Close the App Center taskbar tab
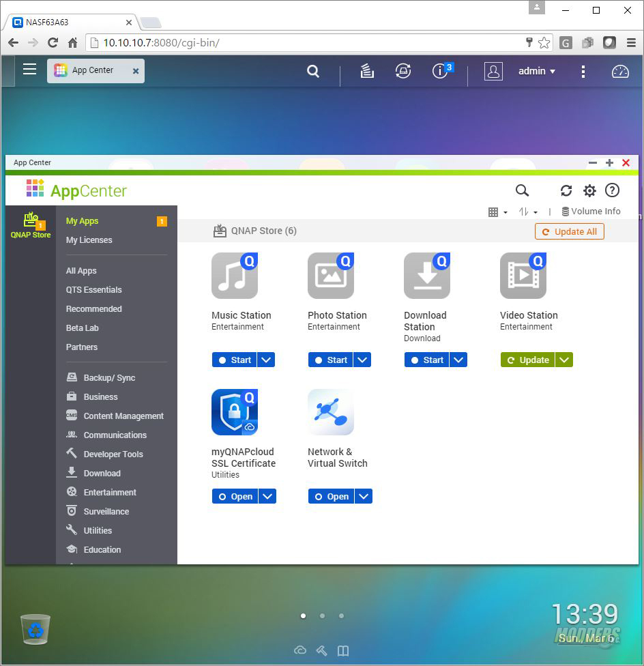Image resolution: width=644 pixels, height=666 pixels. point(136,72)
